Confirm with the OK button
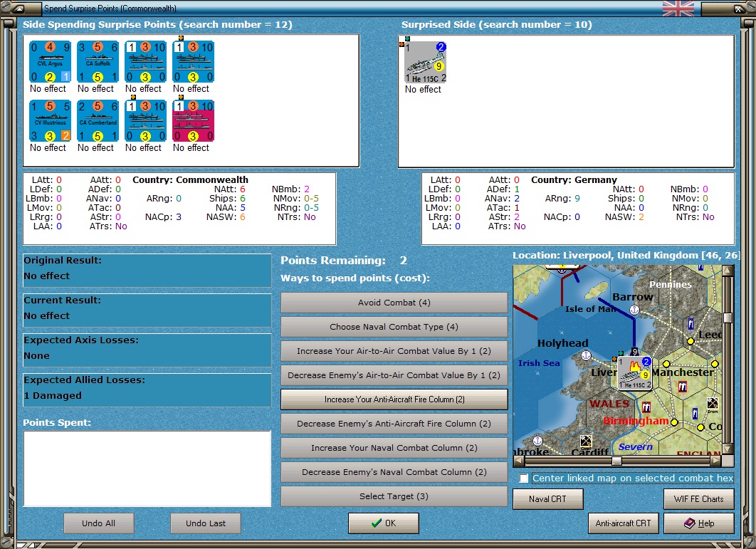 click(383, 523)
